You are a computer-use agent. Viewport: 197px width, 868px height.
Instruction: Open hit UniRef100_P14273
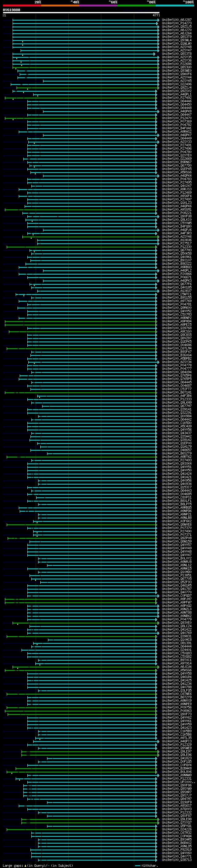tap(177, 23)
